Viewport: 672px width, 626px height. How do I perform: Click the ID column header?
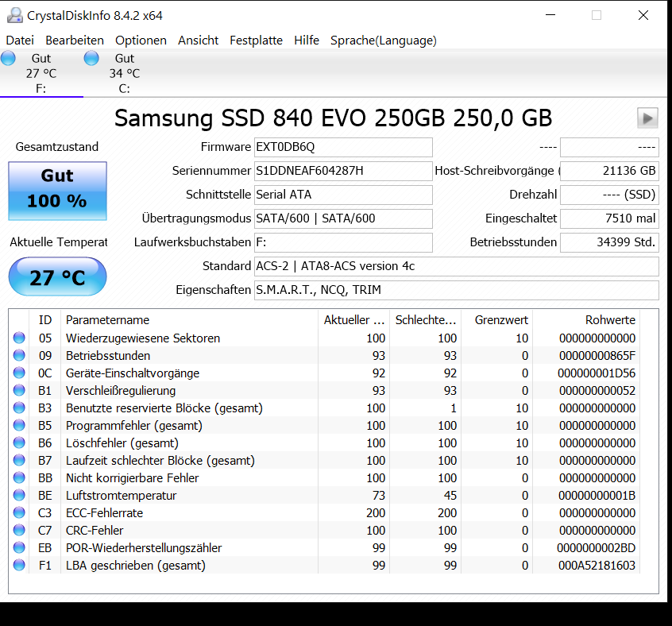(45, 320)
